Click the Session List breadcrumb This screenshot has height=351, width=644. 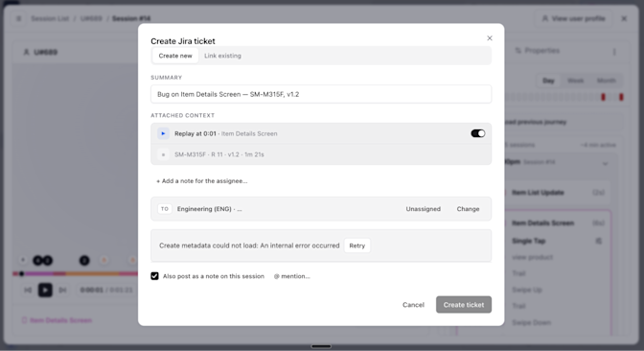point(50,18)
